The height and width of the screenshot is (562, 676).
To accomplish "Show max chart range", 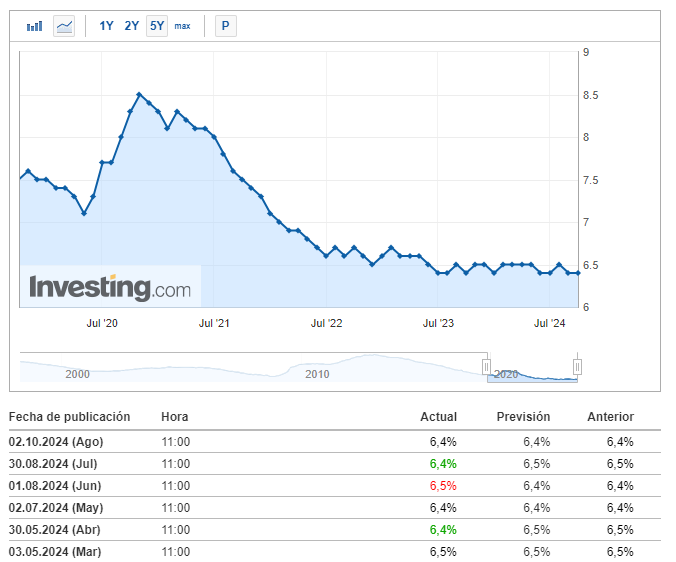I will pyautogui.click(x=182, y=26).
